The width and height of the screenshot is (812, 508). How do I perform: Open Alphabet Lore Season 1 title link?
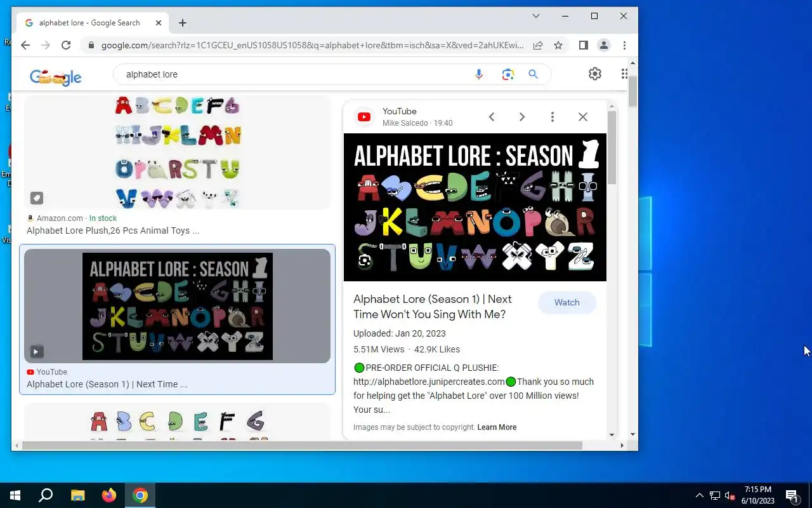(433, 307)
